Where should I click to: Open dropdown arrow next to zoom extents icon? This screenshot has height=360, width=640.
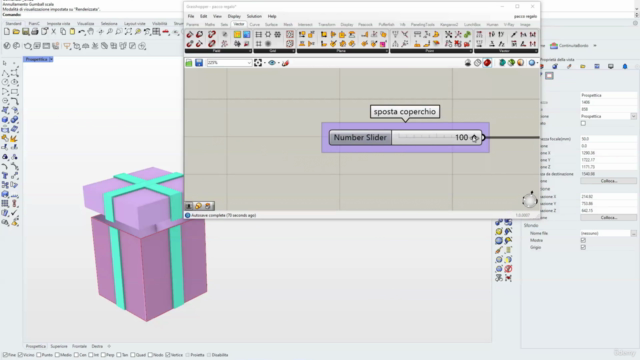265,63
